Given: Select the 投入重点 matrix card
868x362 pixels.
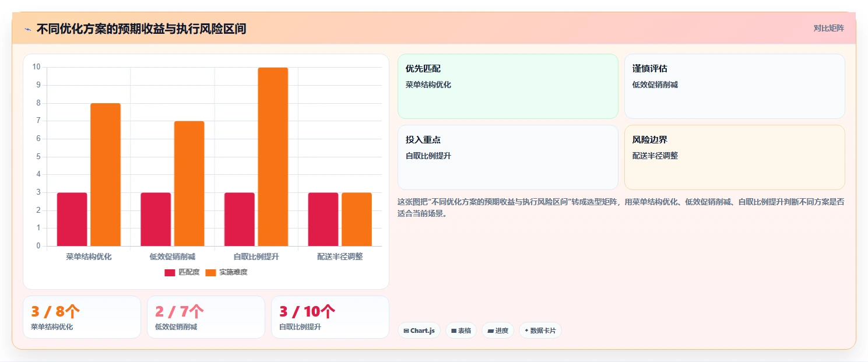Looking at the screenshot, I should click(x=508, y=157).
